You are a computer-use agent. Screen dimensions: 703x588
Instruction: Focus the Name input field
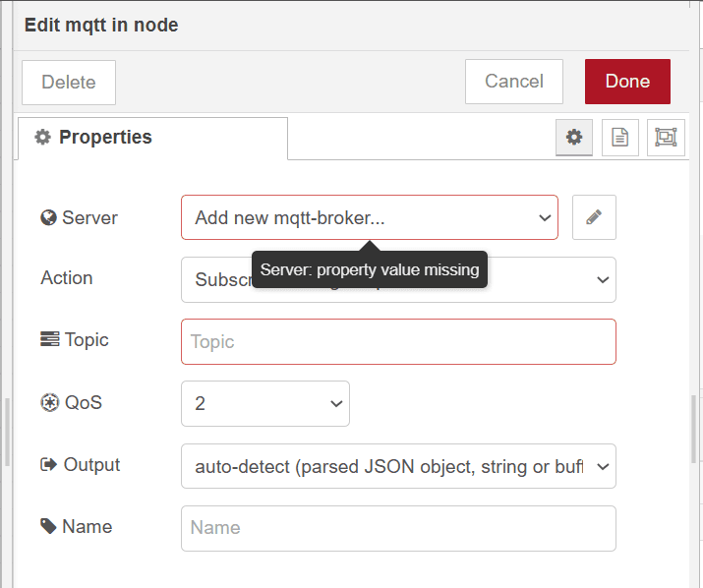[398, 528]
